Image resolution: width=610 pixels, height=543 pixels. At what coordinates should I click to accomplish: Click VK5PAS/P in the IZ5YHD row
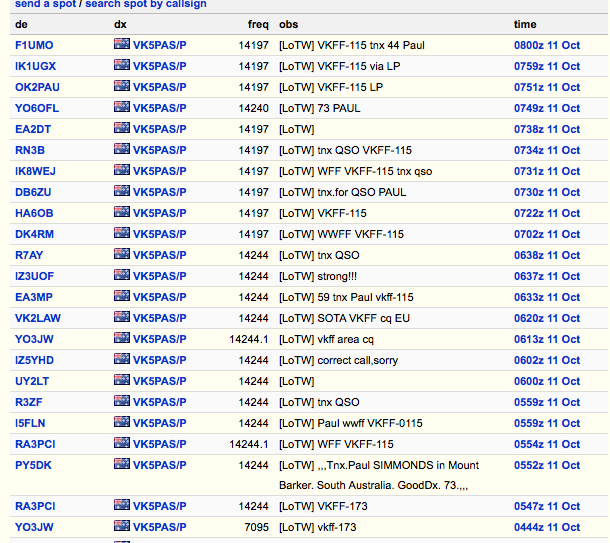pyautogui.click(x=159, y=360)
